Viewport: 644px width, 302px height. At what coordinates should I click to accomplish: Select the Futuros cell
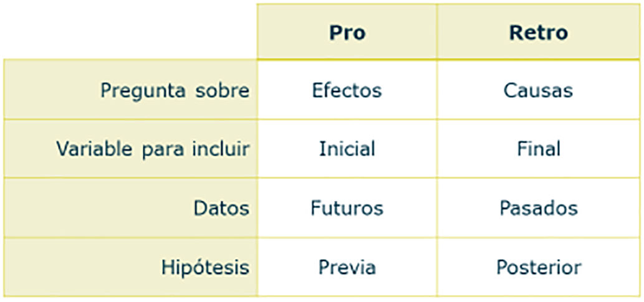(x=347, y=208)
